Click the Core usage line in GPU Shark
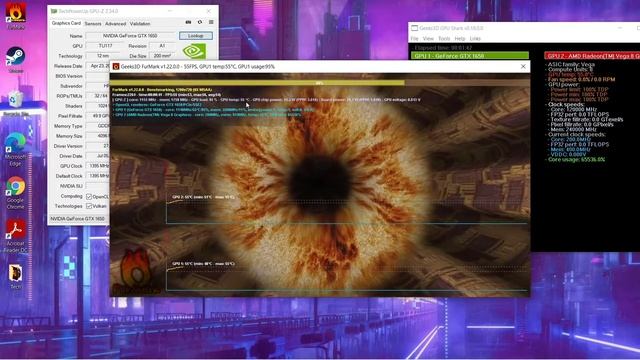 tap(576, 159)
